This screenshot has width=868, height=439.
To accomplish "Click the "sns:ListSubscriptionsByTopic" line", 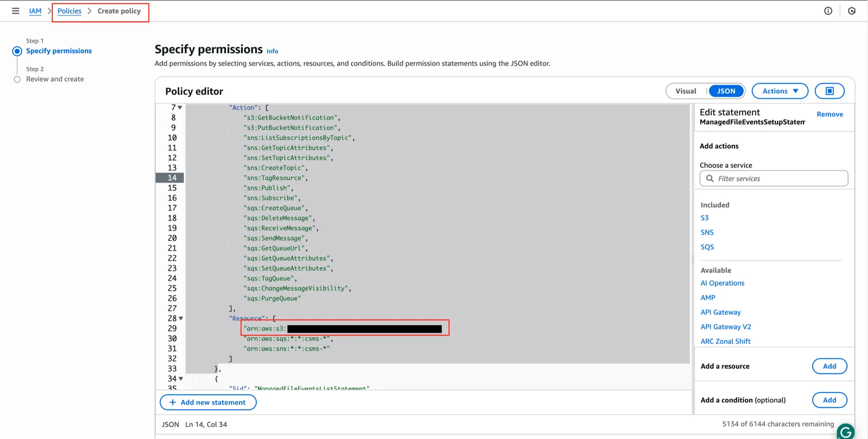I will pos(299,138).
